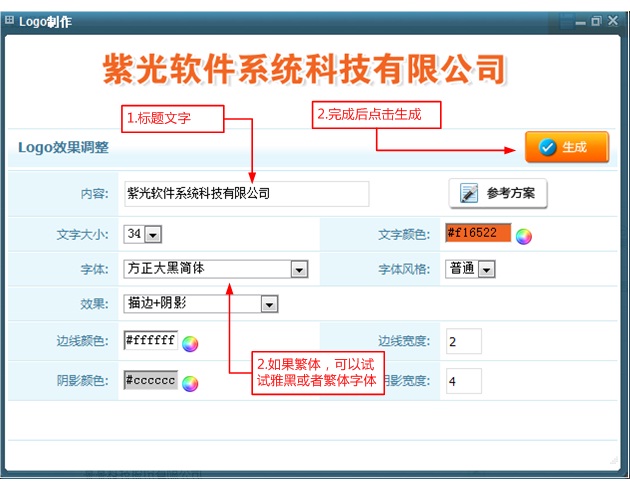Minimize the Logo制作 window

click(580, 21)
